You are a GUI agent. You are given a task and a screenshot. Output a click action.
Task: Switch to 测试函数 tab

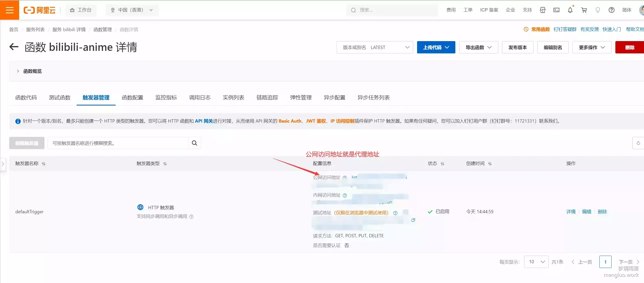pos(60,98)
